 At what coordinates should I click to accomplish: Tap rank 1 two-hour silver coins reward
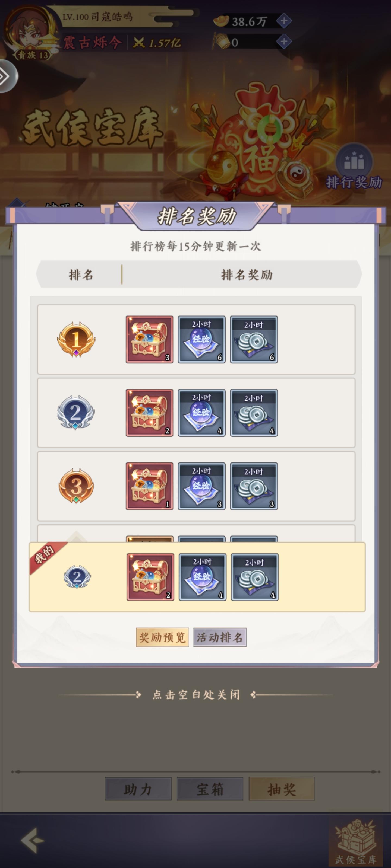pyautogui.click(x=254, y=339)
